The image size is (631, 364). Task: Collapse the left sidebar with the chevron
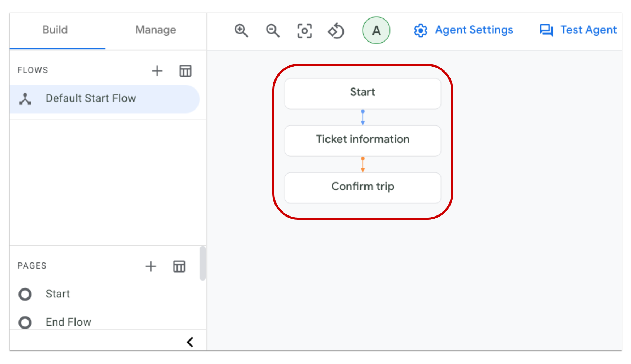click(190, 342)
